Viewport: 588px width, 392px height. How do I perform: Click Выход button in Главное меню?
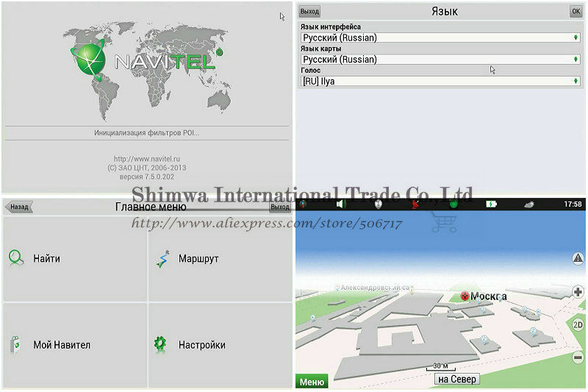(280, 207)
